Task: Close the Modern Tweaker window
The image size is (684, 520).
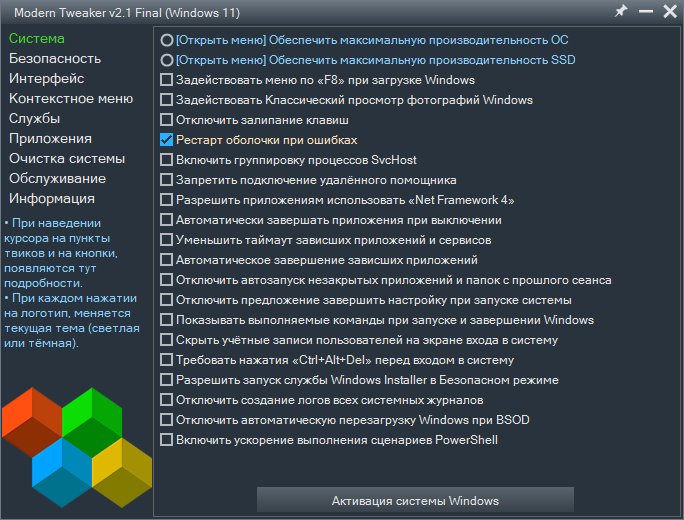Action: [669, 11]
